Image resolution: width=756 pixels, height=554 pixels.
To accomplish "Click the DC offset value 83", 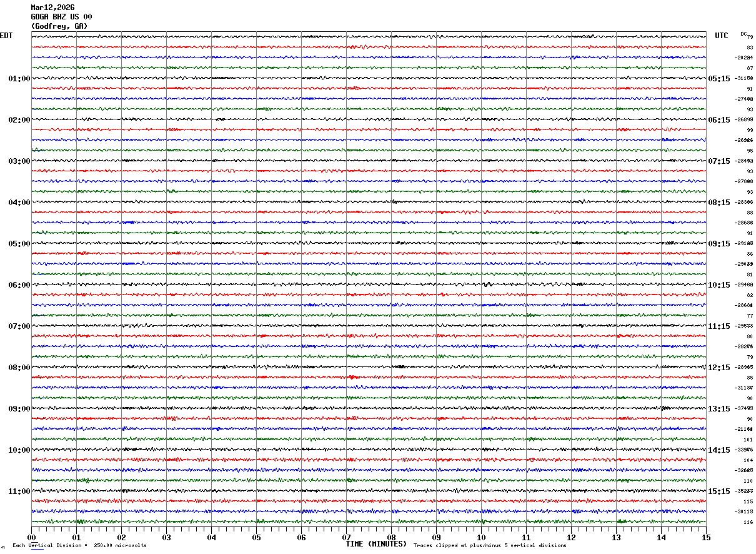I will [750, 48].
